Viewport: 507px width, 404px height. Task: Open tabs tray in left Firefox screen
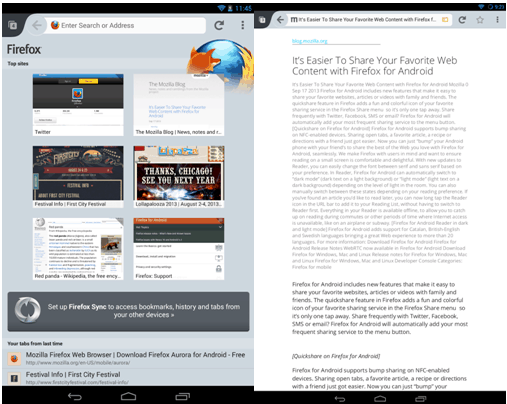pyautogui.click(x=13, y=25)
